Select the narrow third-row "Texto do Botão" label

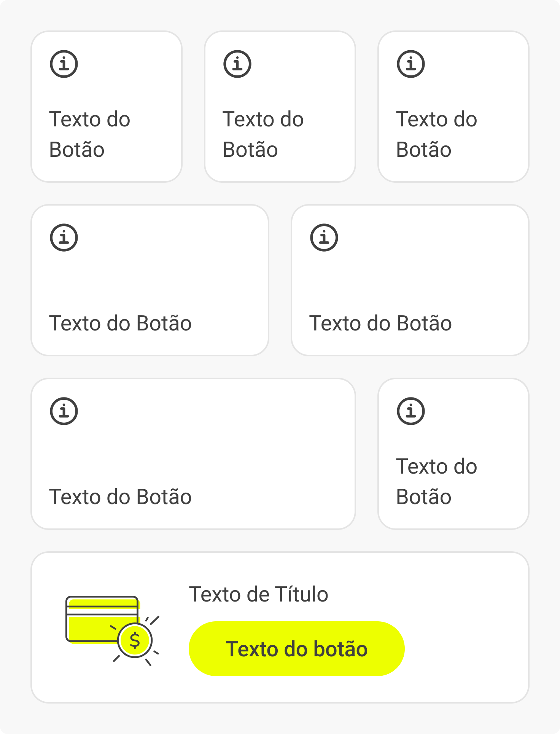437,481
